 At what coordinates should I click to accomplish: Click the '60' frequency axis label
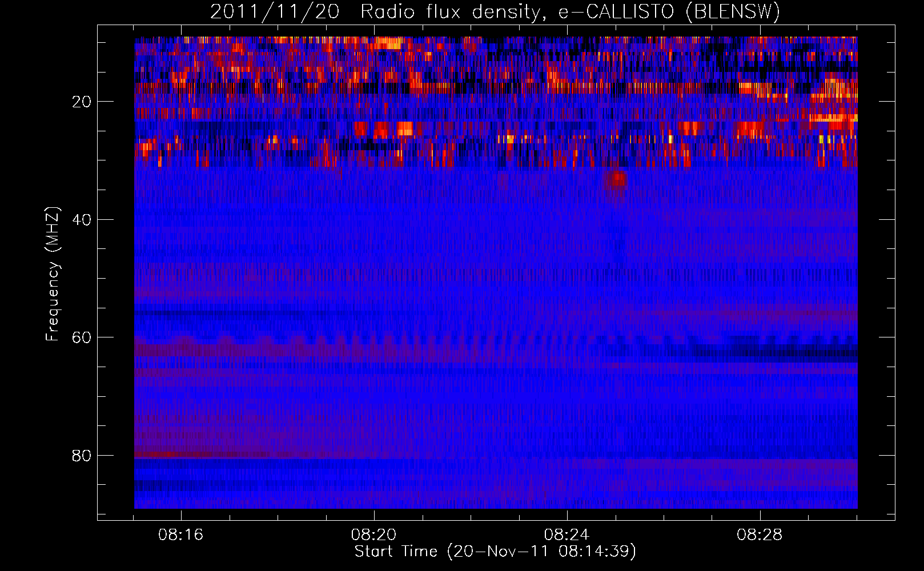tap(82, 337)
